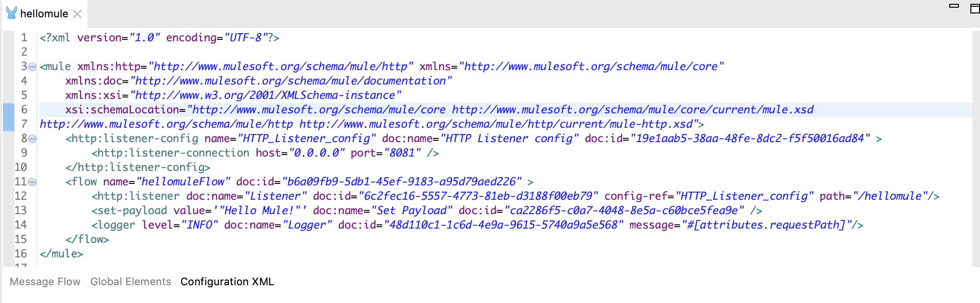Screen dimensions: 980x303
Task: Click the set-payload "Hello Mule!" value
Action: click(260, 211)
